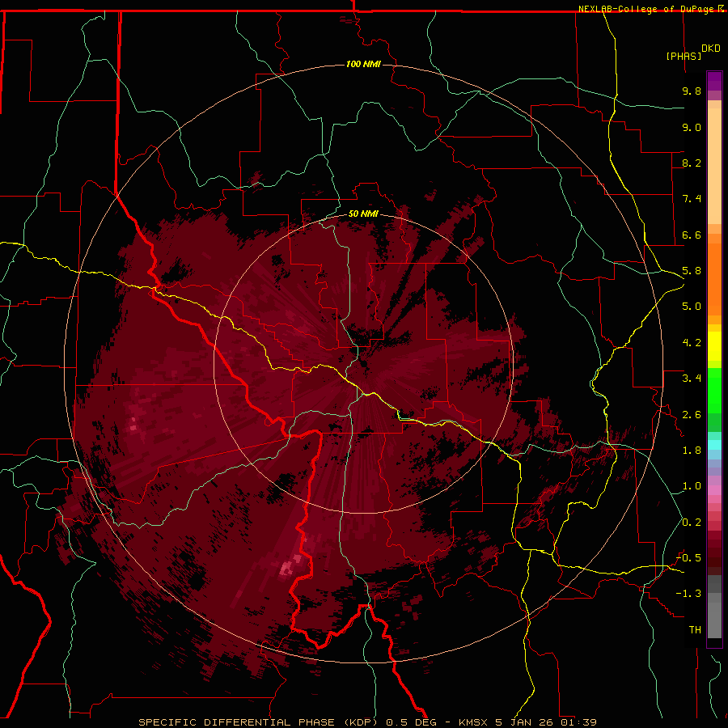Select the 3.4 legend value
Image resolution: width=728 pixels, height=728 pixels.
[692, 379]
